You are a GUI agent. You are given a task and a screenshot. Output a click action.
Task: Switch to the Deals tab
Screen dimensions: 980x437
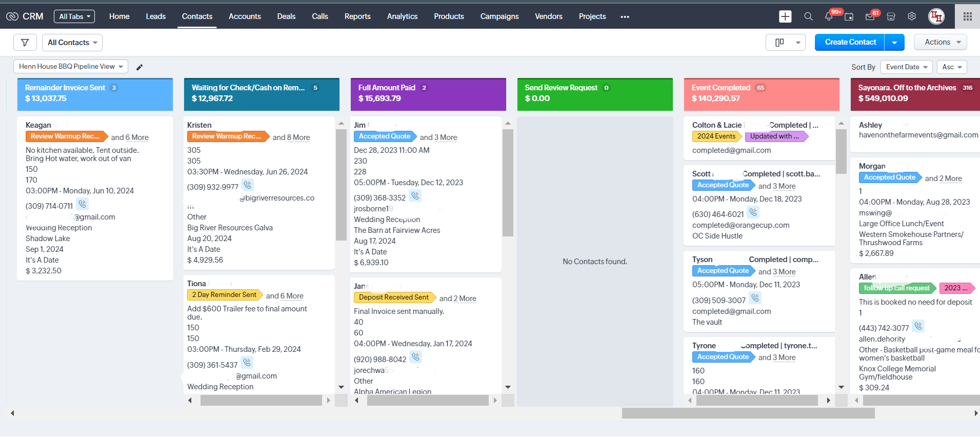click(286, 16)
